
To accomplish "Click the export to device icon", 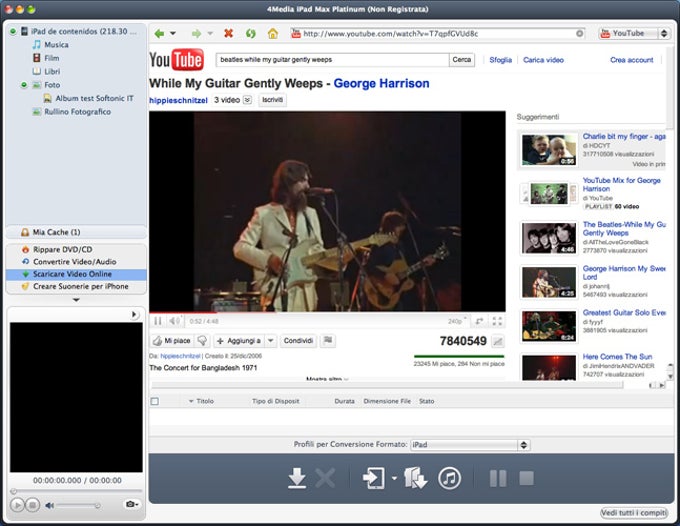I will tap(373, 478).
